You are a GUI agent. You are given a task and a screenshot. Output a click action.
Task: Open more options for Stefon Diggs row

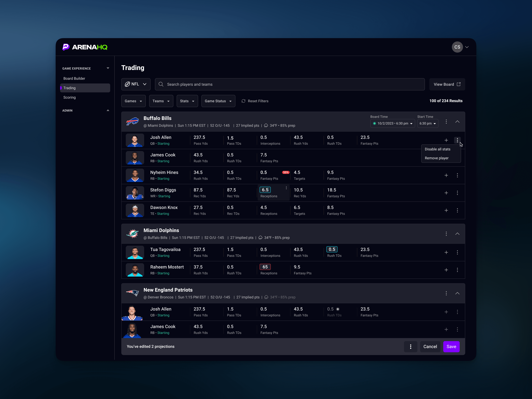pos(457,193)
